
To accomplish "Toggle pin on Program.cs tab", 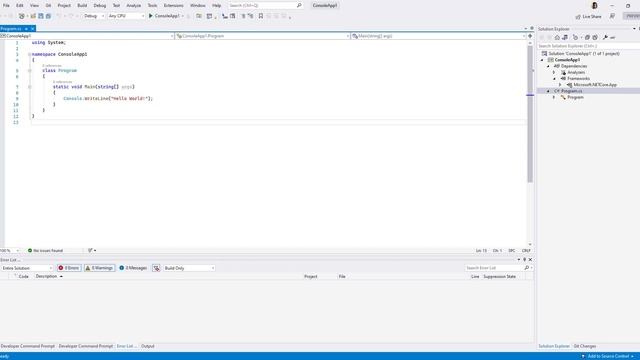I will 26,29.
